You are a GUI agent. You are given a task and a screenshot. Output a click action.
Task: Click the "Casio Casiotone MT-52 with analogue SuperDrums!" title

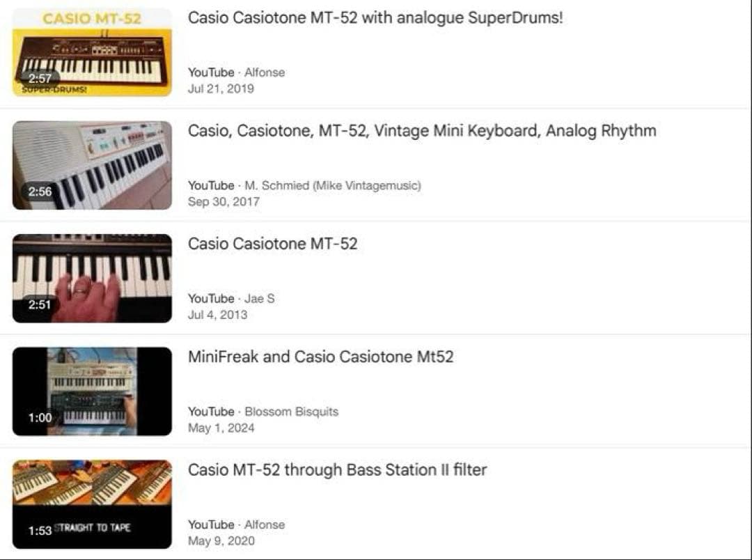coord(375,18)
